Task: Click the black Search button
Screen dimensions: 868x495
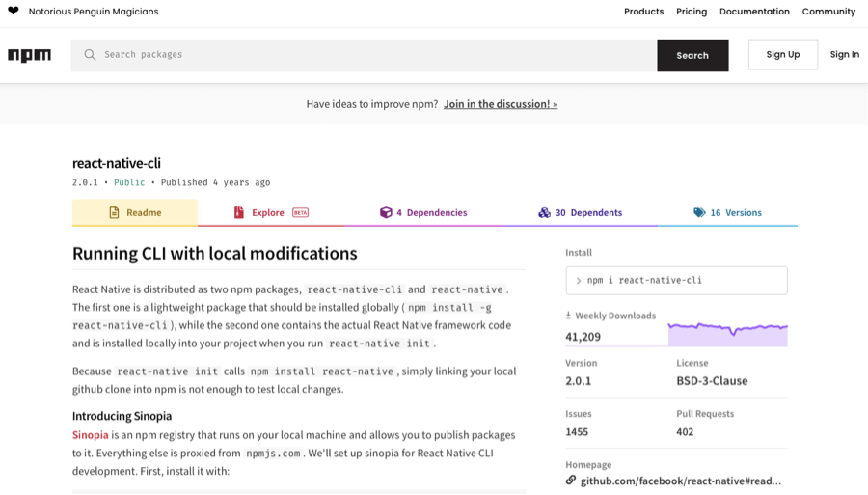Action: pos(692,55)
